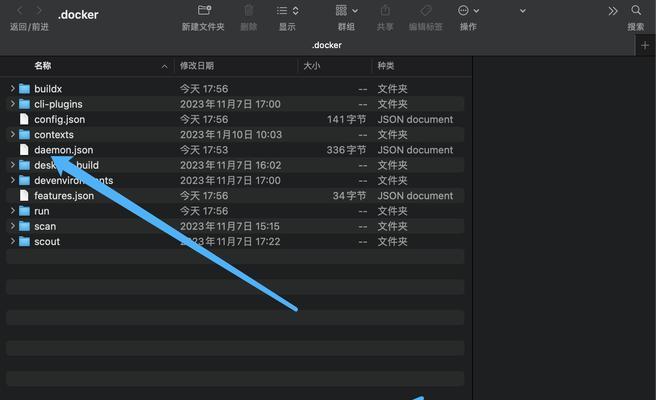Go forward with the right arrow
The width and height of the screenshot is (656, 400).
[39, 10]
